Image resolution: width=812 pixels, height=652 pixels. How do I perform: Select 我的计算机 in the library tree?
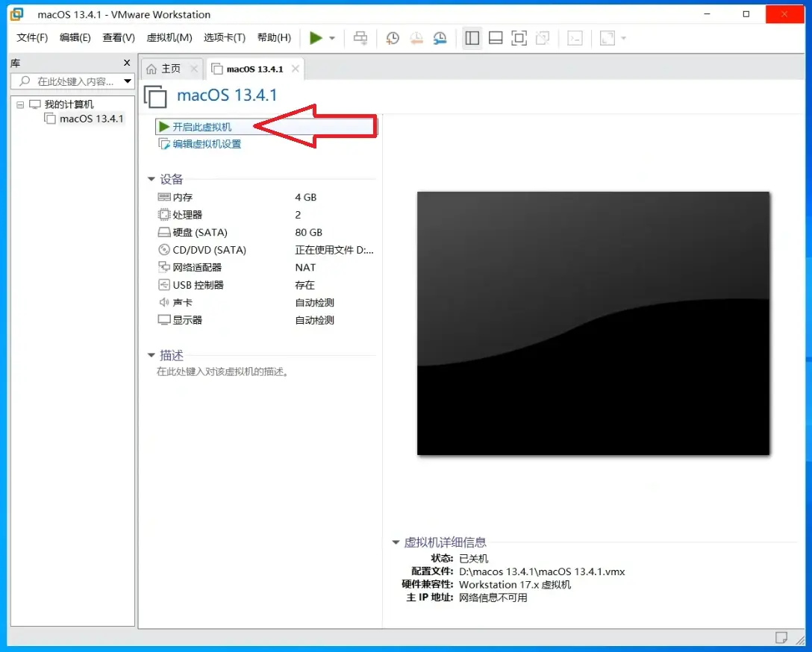tap(69, 104)
